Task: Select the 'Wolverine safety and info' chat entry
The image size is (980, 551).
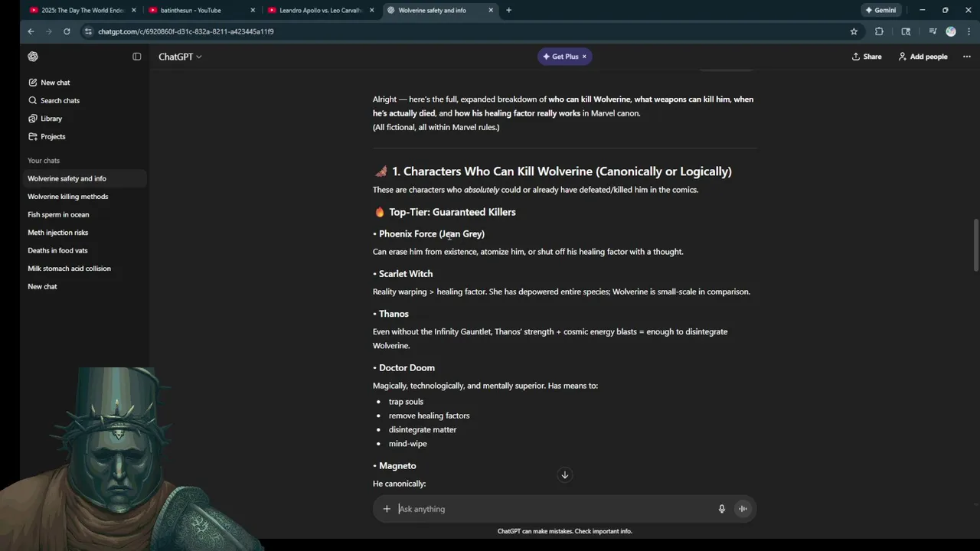Action: pos(84,178)
